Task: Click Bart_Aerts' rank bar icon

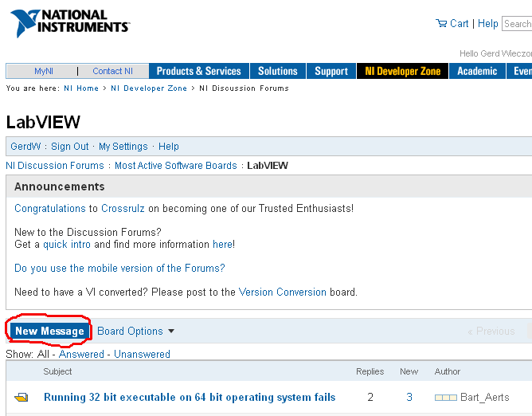Action: pyautogui.click(x=446, y=398)
